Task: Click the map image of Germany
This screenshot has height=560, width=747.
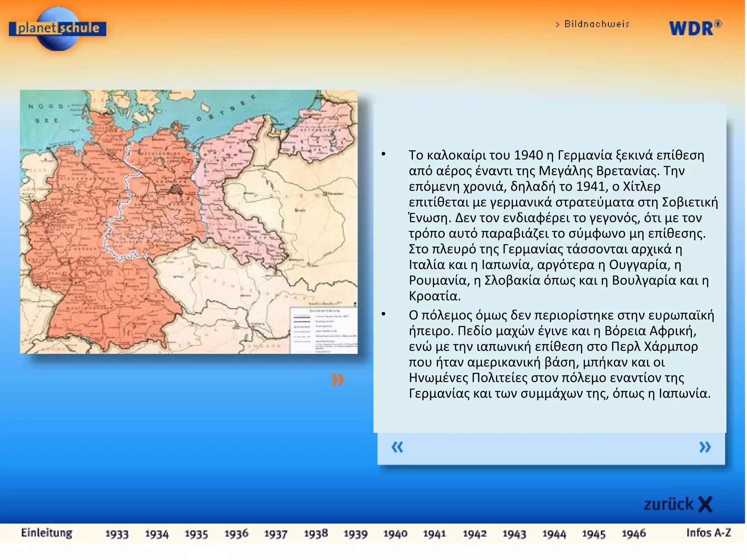Action: (189, 222)
